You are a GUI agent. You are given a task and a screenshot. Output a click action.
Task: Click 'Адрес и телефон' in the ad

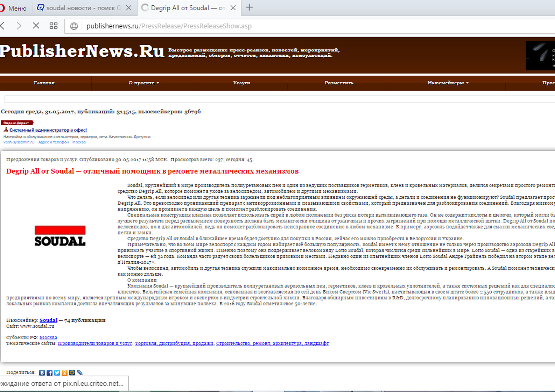coord(53,142)
